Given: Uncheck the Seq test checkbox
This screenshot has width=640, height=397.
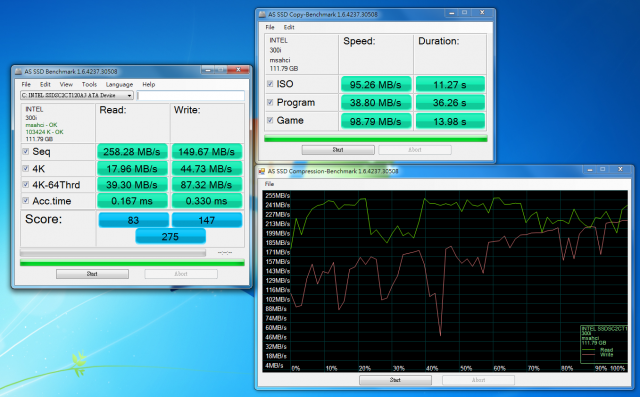Looking at the screenshot, I should coord(26,151).
